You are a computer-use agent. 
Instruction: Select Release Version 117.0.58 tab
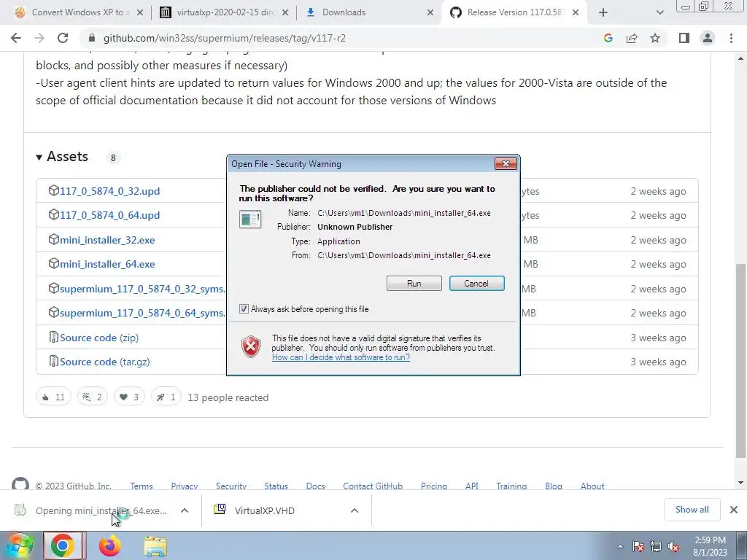tap(514, 12)
